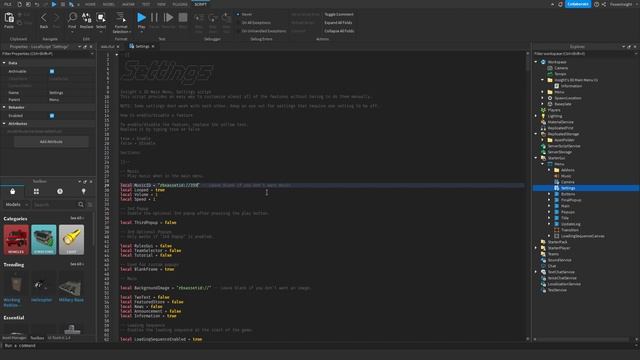The image size is (640, 360).
Task: Start the game with the Play button
Action: 141,18
